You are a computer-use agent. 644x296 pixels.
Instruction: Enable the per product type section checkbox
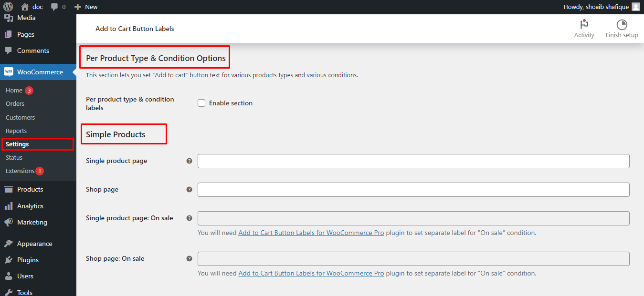point(201,103)
